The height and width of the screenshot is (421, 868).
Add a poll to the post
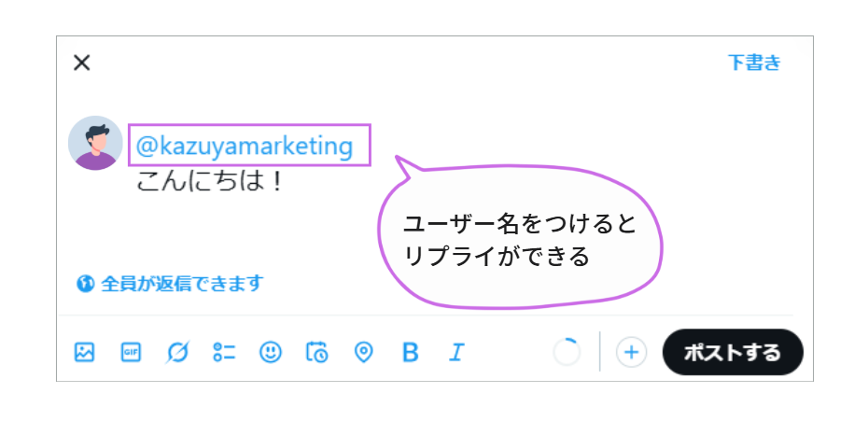click(224, 352)
